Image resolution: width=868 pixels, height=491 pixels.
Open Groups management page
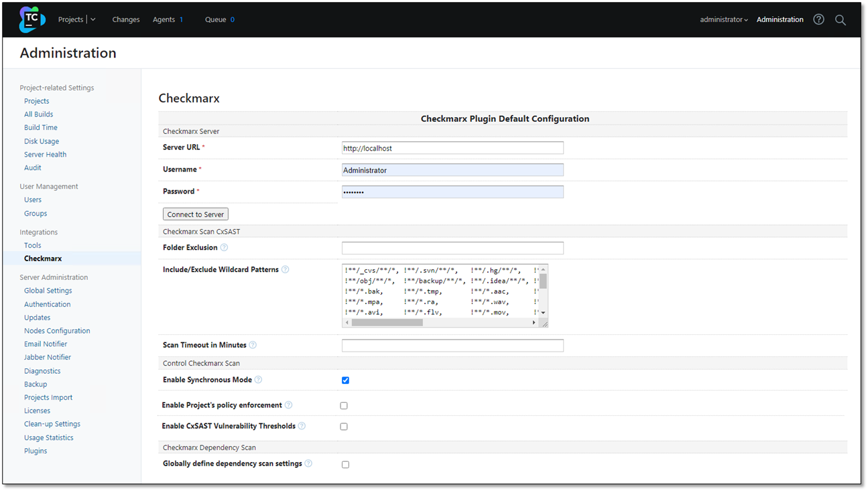coord(36,214)
